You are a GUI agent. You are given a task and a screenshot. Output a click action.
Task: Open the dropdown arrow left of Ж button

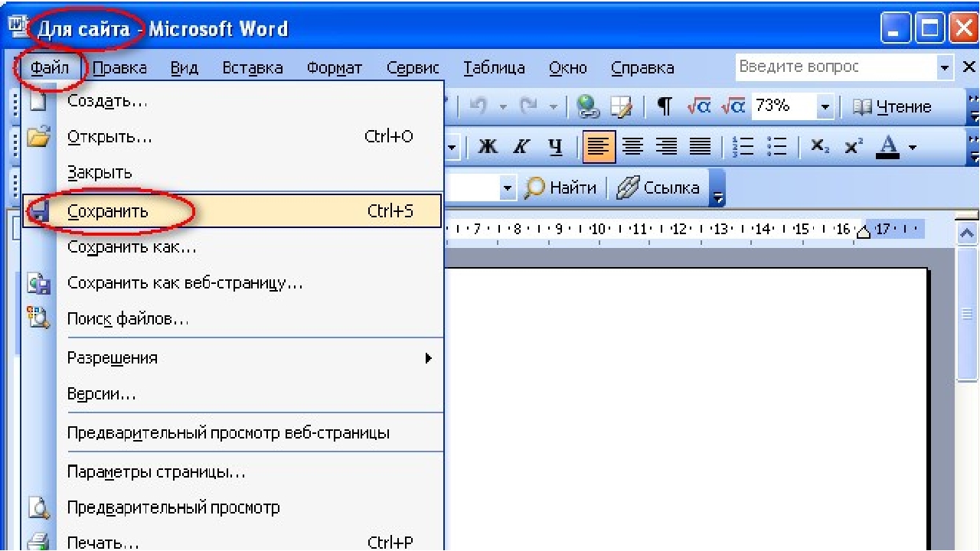point(452,146)
